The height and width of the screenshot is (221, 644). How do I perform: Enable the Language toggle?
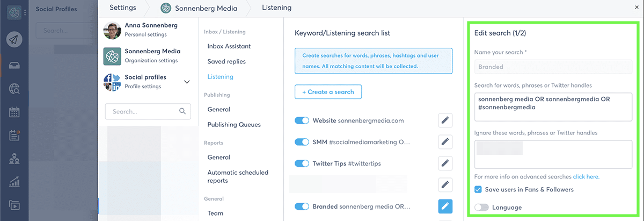coord(481,207)
